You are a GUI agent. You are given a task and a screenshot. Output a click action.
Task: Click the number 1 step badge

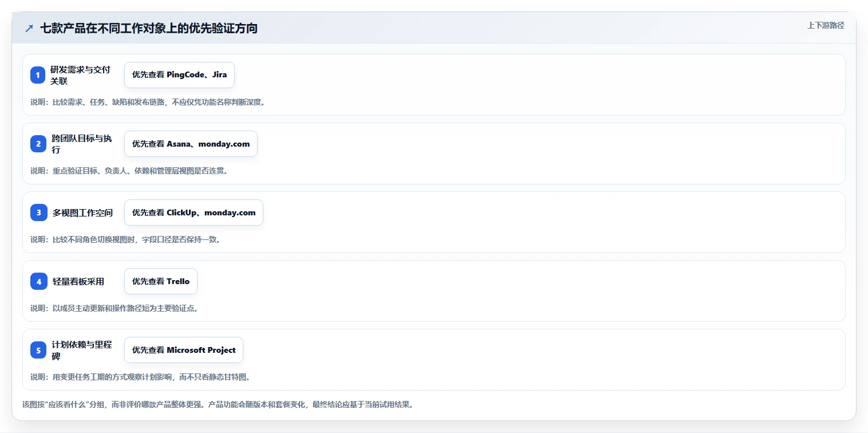(38, 75)
